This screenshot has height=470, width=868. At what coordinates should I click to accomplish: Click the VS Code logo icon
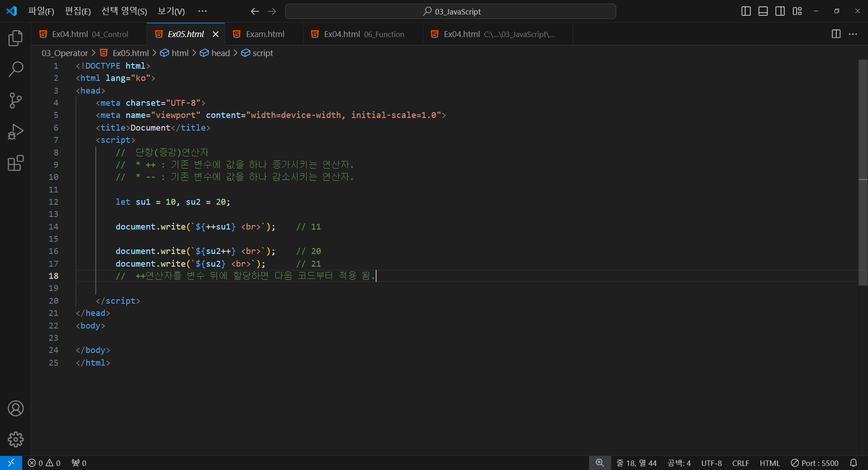[11, 11]
